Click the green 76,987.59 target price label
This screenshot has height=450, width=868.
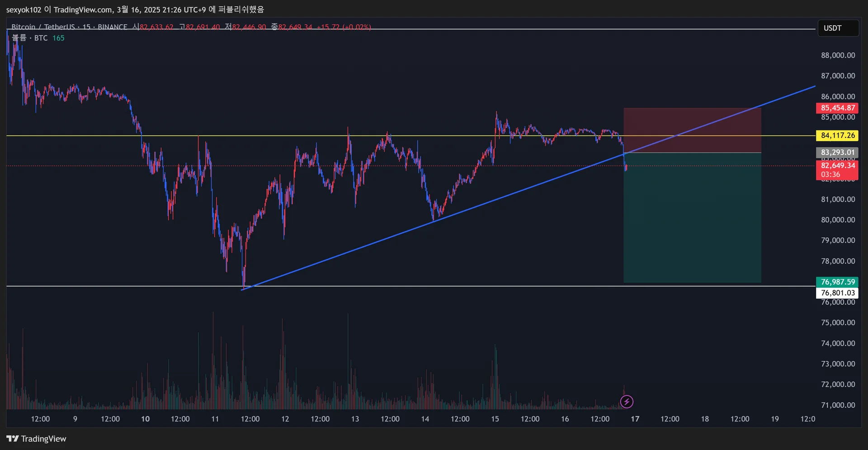coord(837,282)
